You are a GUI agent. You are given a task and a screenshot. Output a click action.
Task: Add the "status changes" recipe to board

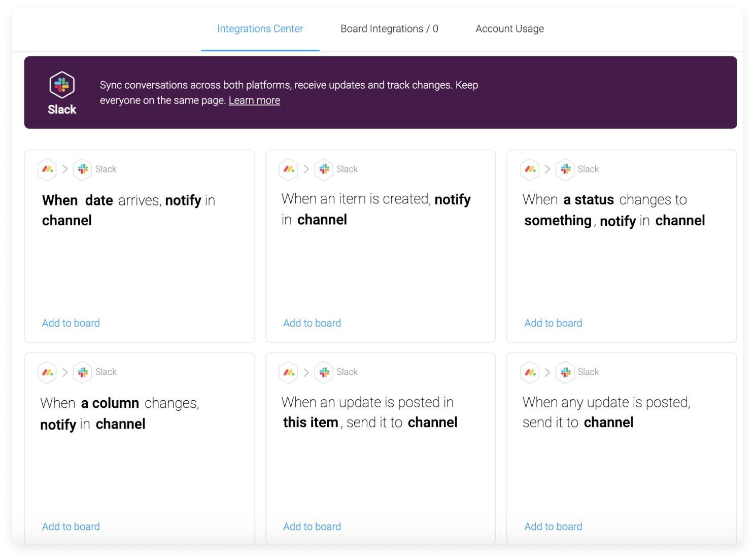(x=553, y=323)
